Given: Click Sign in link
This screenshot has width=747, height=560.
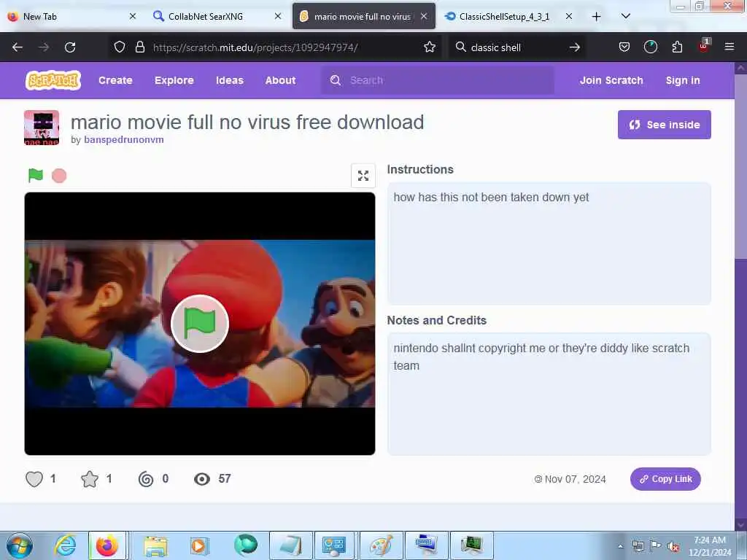Looking at the screenshot, I should pos(683,80).
